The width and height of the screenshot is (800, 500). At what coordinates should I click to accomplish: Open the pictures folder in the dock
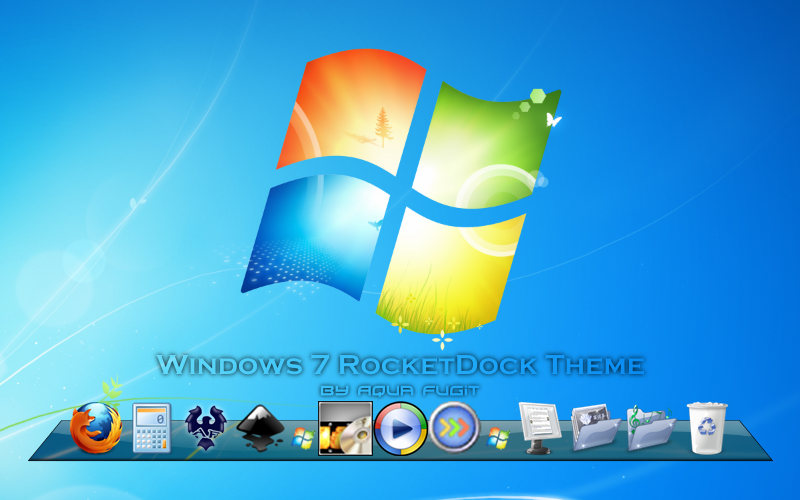tap(595, 428)
